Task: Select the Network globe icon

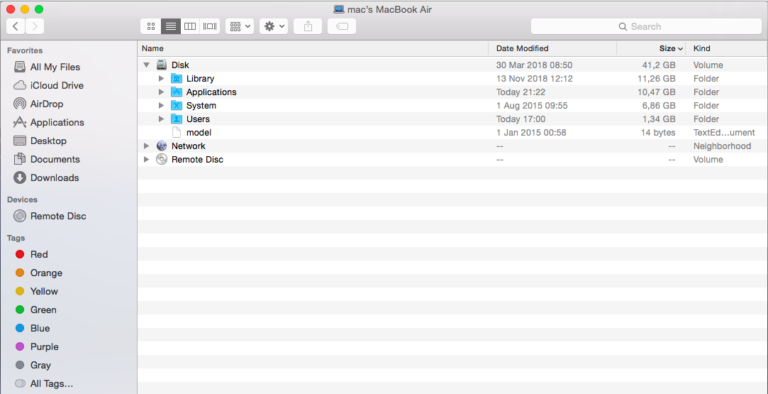Action: (x=162, y=146)
